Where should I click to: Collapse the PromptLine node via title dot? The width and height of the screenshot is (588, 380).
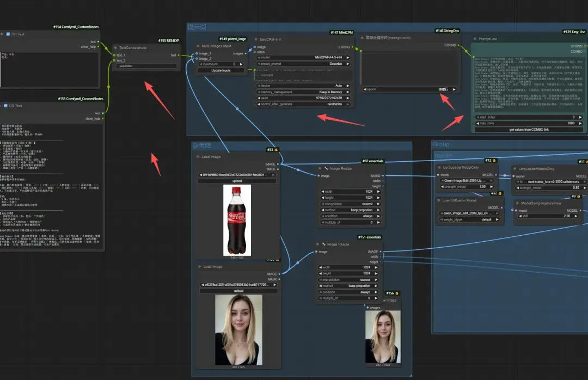pyautogui.click(x=475, y=39)
